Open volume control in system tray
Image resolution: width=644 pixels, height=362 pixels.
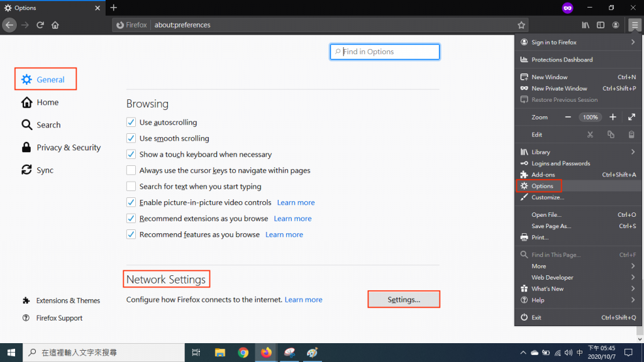click(x=569, y=353)
